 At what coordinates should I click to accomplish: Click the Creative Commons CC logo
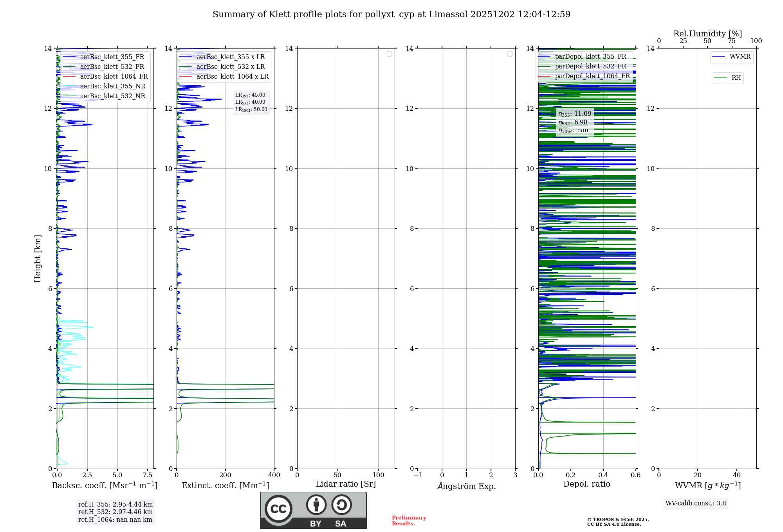tap(278, 509)
